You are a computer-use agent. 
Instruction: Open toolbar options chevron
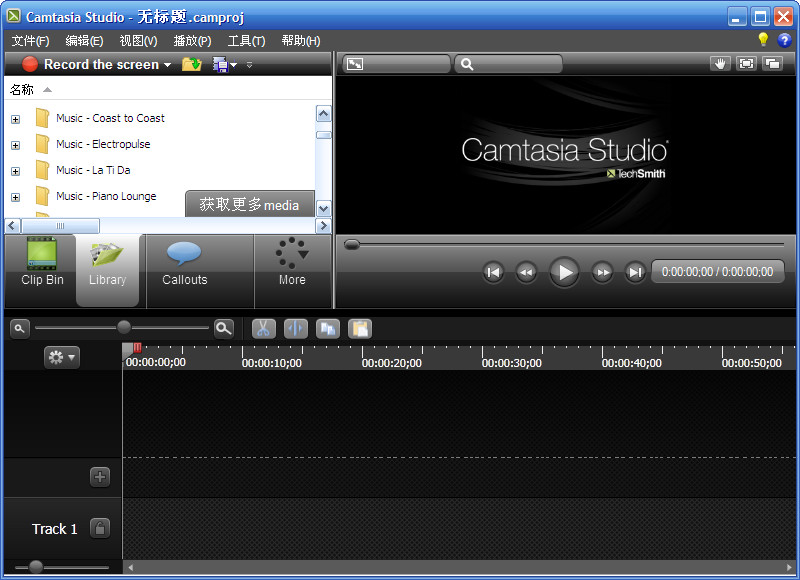pyautogui.click(x=249, y=65)
